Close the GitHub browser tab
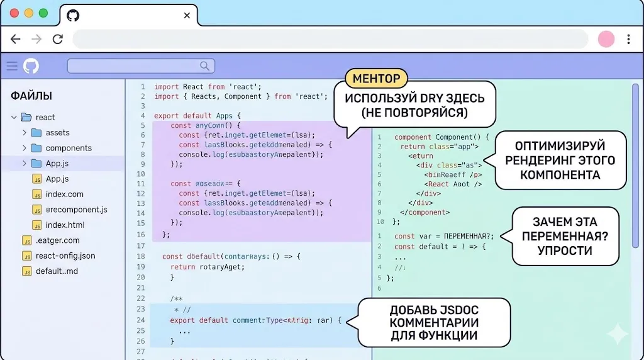 [187, 16]
